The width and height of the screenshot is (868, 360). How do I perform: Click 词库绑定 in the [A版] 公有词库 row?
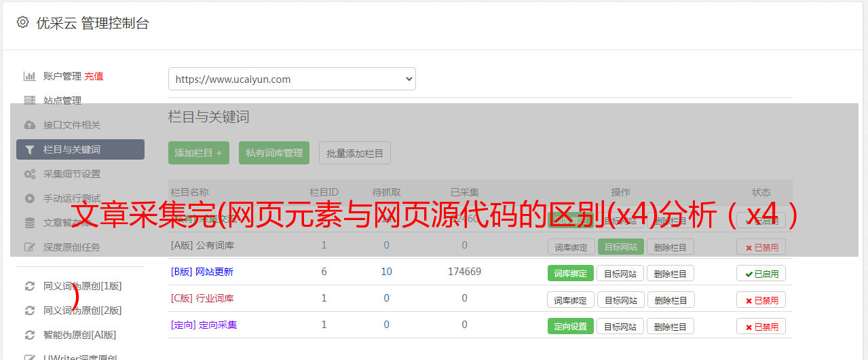[571, 247]
